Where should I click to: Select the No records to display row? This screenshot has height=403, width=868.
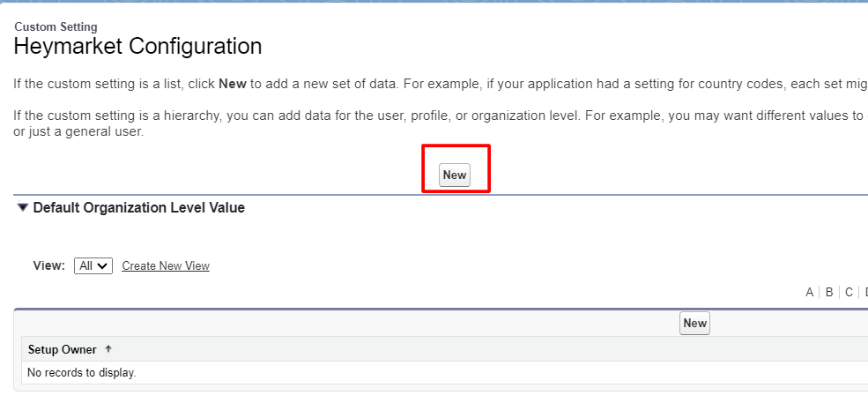coord(444,372)
